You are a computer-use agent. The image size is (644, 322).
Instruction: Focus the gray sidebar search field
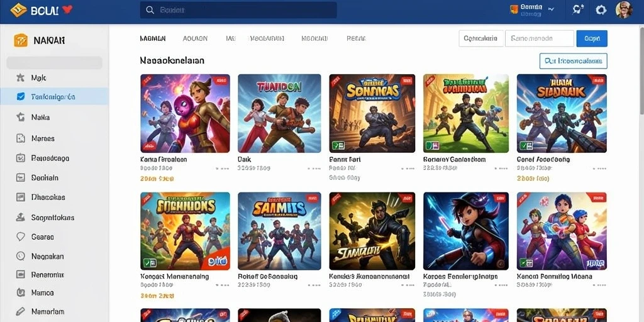pyautogui.click(x=54, y=62)
